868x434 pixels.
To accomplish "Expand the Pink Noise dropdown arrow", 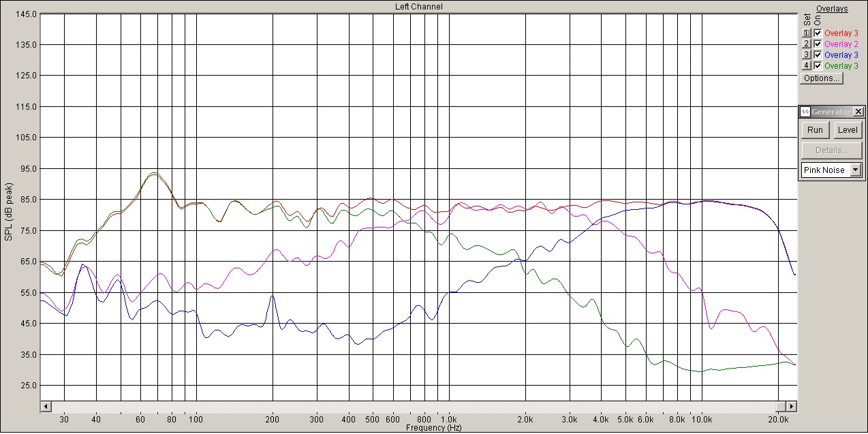I will coord(856,170).
